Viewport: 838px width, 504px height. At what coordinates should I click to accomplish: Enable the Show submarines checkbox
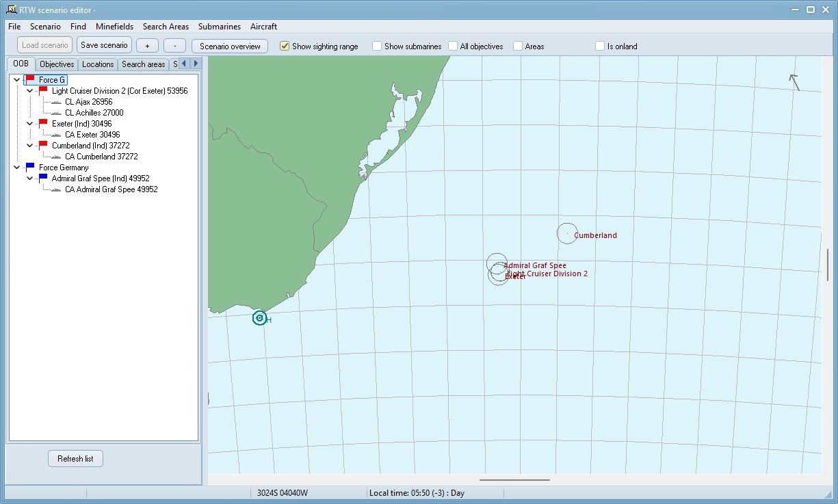(x=377, y=47)
